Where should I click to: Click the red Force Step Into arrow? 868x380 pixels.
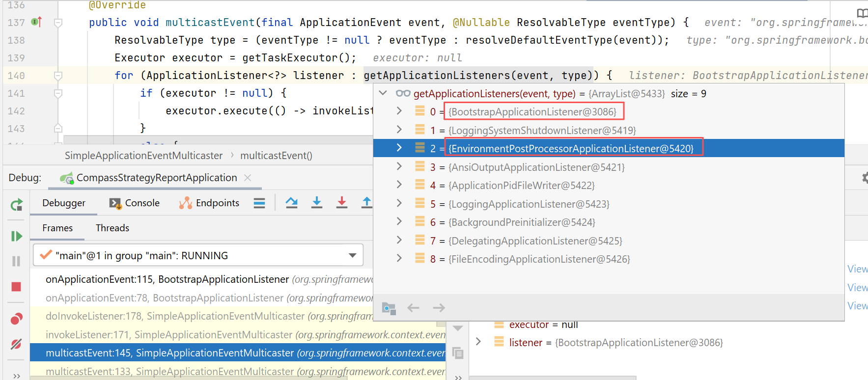342,202
